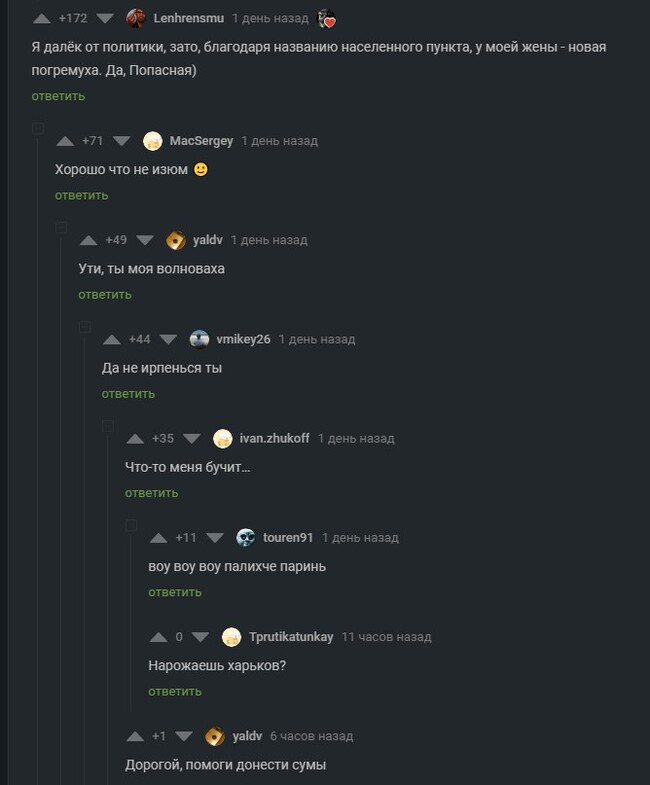Upvote the Lenhrensmu comment
Viewport: 650px width, 785px height.
point(42,19)
